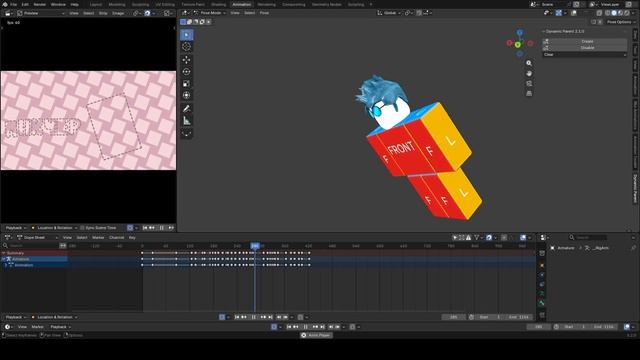Collapse the Armature channel in dope sheet
The height and width of the screenshot is (360, 640).
[3, 259]
